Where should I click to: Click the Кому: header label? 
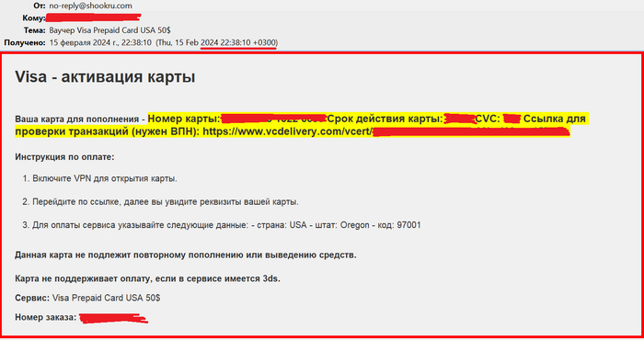pyautogui.click(x=34, y=18)
